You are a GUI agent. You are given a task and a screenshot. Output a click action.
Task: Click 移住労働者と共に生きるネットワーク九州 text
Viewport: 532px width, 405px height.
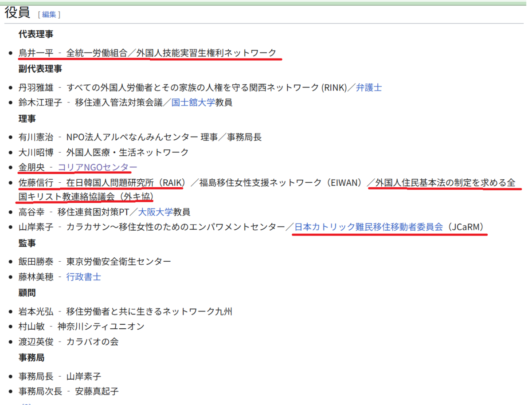tap(149, 311)
